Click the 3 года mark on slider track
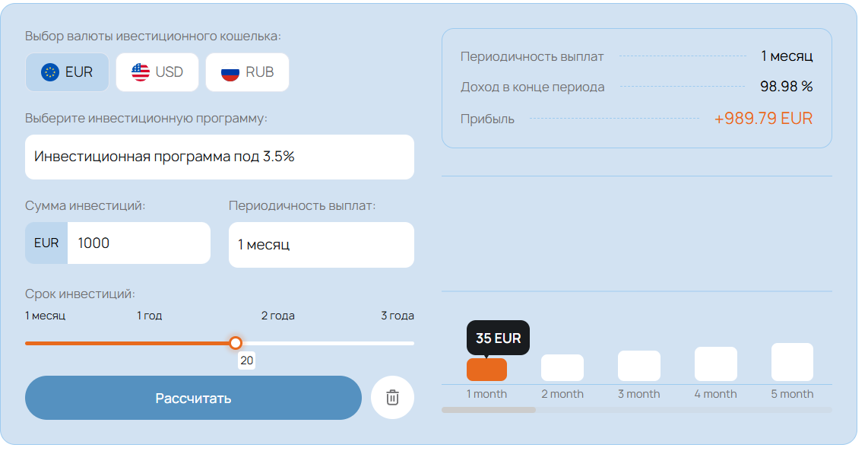Viewport: 868px width, 451px height. [413, 344]
